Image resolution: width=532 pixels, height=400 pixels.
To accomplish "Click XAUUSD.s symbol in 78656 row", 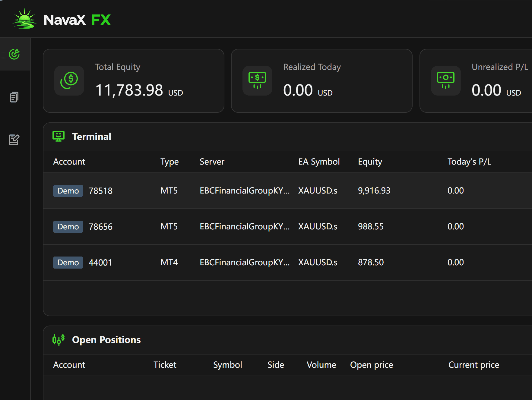I will pyautogui.click(x=318, y=226).
